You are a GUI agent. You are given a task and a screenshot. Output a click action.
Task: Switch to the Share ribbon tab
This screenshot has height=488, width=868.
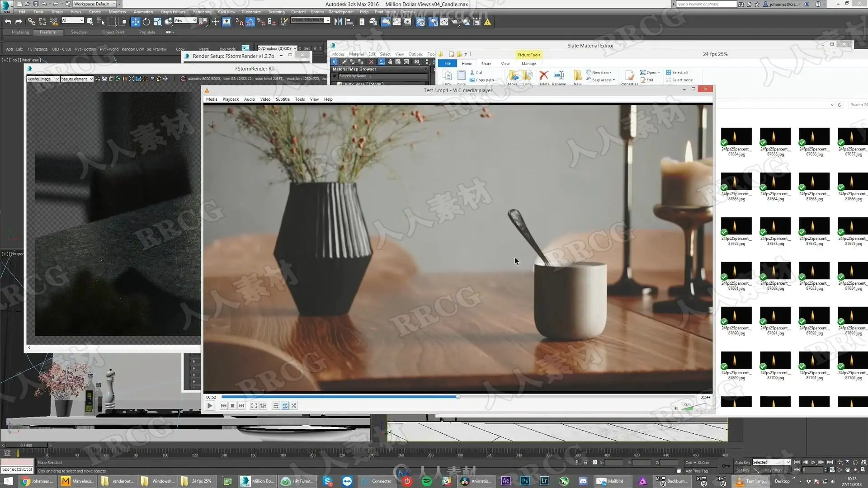tap(486, 64)
